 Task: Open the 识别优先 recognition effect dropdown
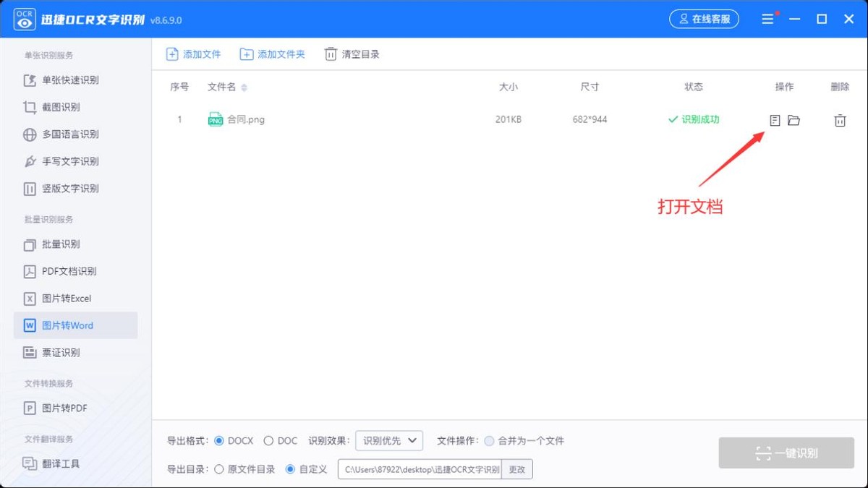389,440
